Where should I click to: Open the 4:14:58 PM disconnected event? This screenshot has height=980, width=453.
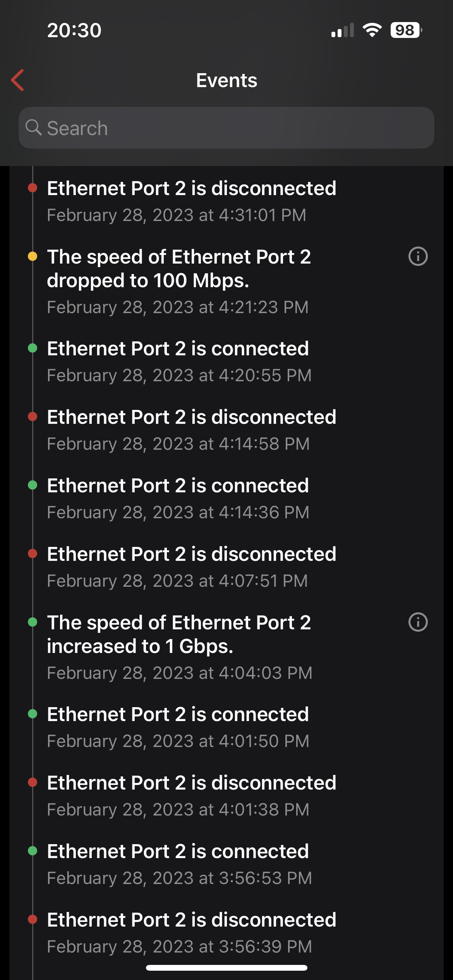pos(192,430)
